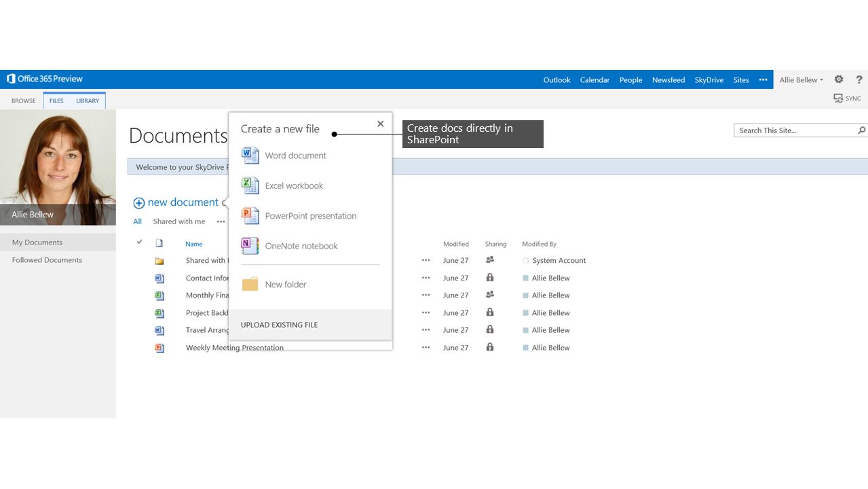Image resolution: width=868 pixels, height=489 pixels.
Task: Toggle the select-all checkmark in list header
Action: 140,242
